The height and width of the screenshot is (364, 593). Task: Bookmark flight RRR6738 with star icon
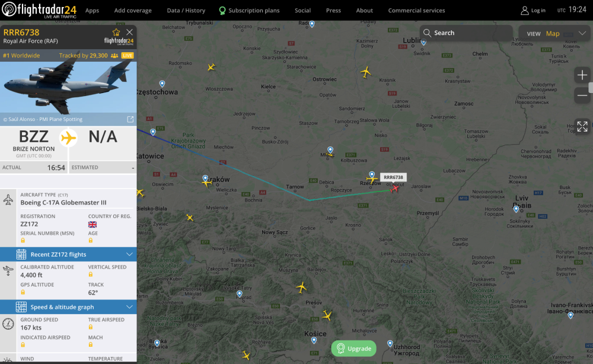[x=116, y=32]
